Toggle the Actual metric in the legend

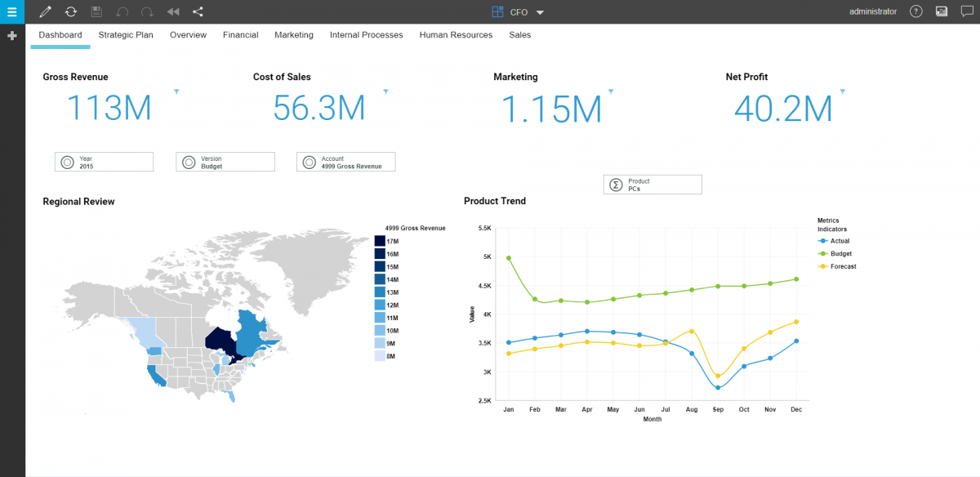[835, 241]
